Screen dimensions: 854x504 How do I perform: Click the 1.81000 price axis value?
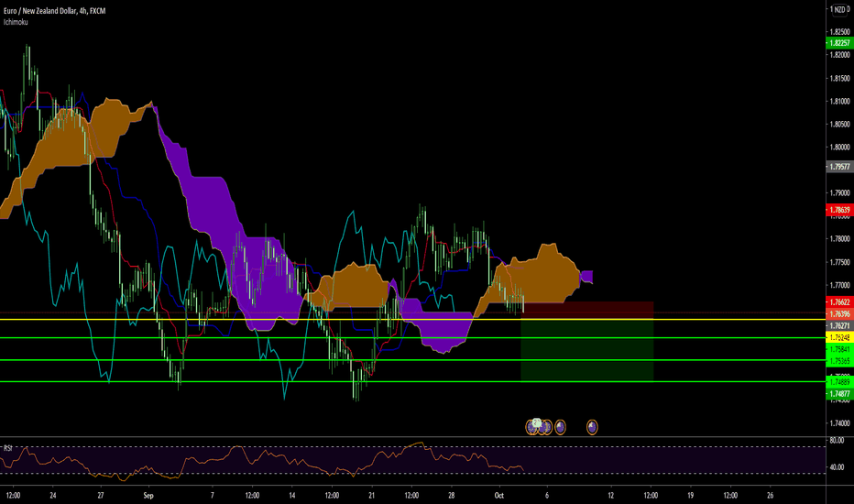[x=839, y=102]
